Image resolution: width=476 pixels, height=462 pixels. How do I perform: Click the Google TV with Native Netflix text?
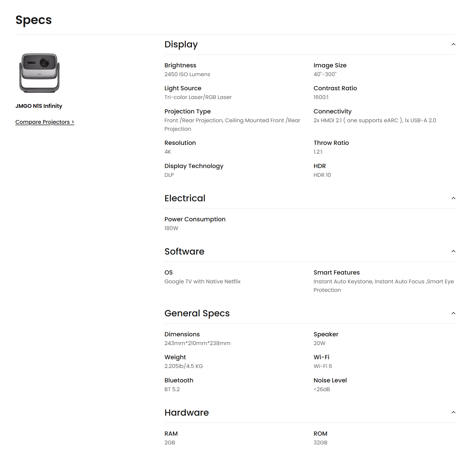point(202,282)
